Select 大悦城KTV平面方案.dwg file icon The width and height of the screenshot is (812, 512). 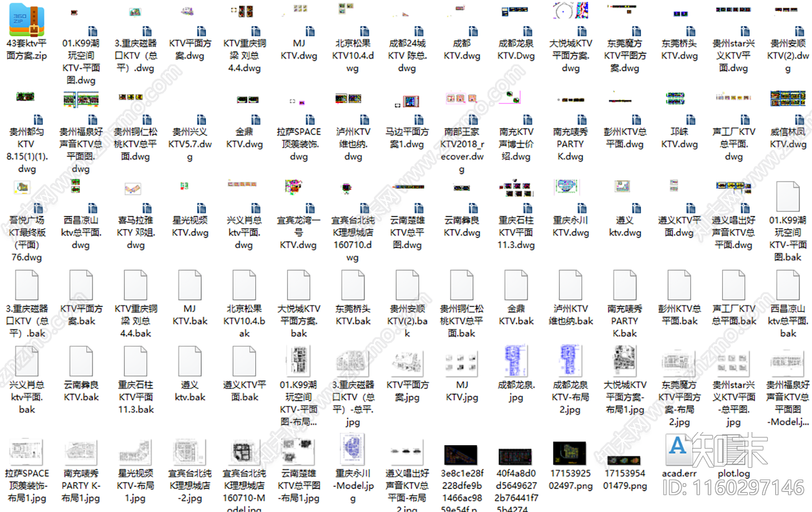pos(570,19)
